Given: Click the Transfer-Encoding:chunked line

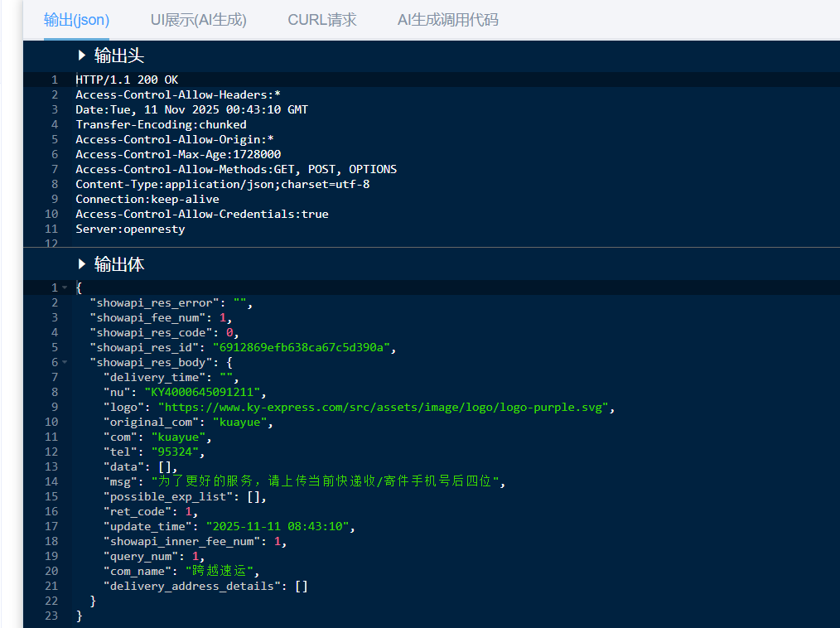Looking at the screenshot, I should pos(162,125).
